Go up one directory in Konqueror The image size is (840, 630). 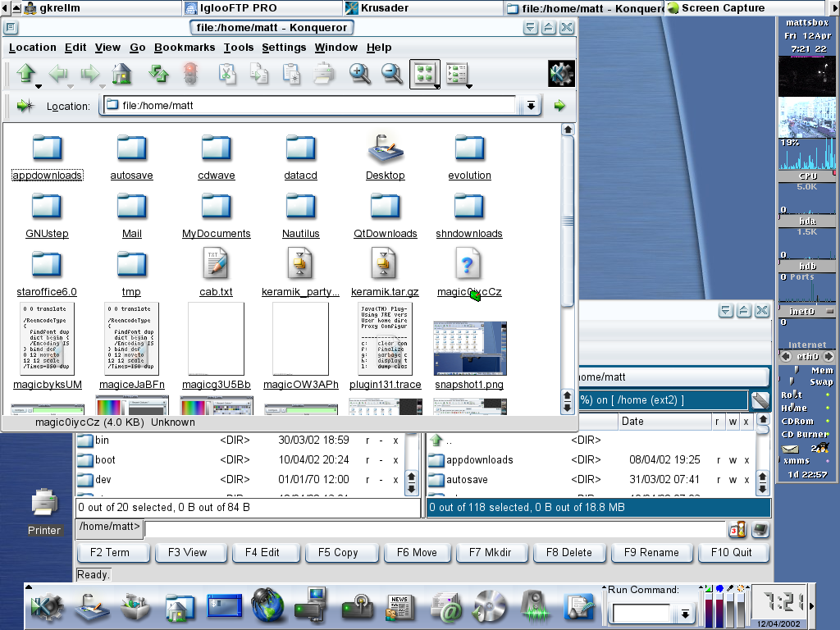(26, 73)
